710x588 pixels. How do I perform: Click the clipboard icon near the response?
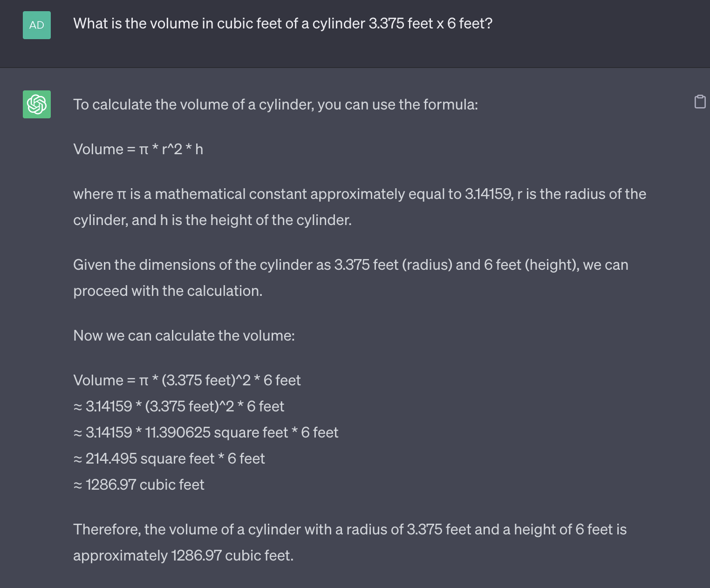point(699,101)
